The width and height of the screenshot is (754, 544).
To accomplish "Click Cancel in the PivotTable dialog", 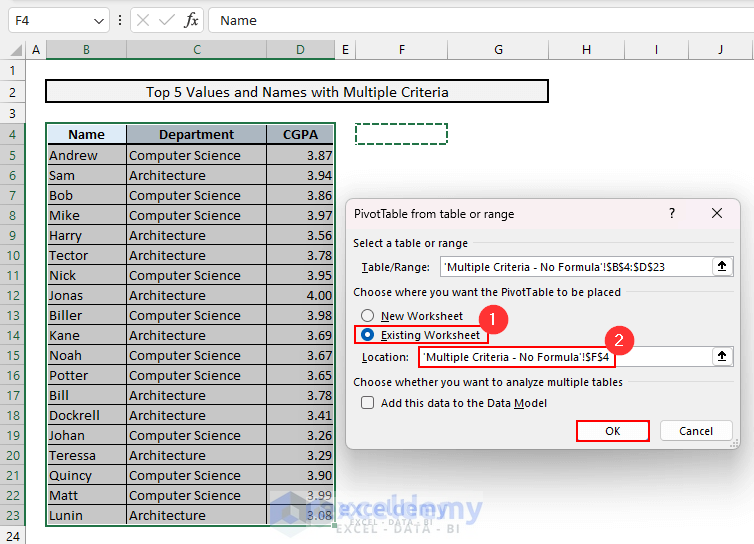I will point(696,431).
